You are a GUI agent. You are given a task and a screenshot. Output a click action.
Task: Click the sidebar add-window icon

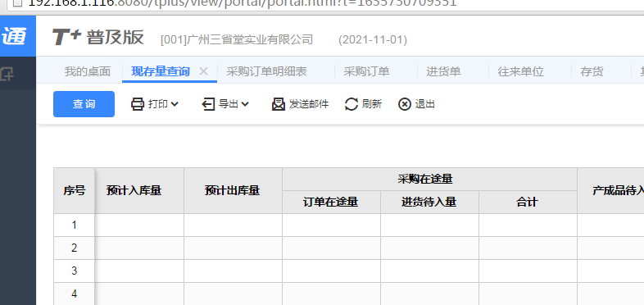[x=7, y=74]
